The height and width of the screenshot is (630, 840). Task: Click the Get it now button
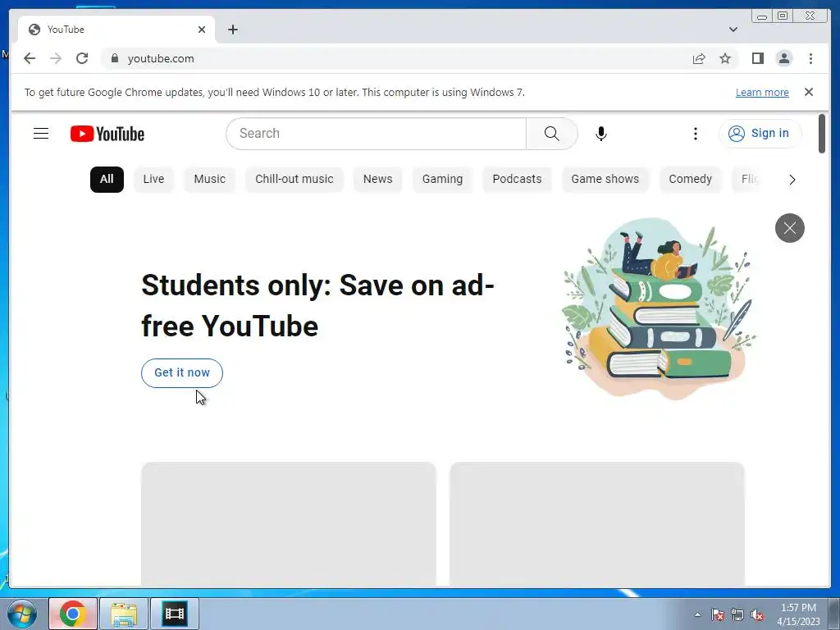coord(181,373)
